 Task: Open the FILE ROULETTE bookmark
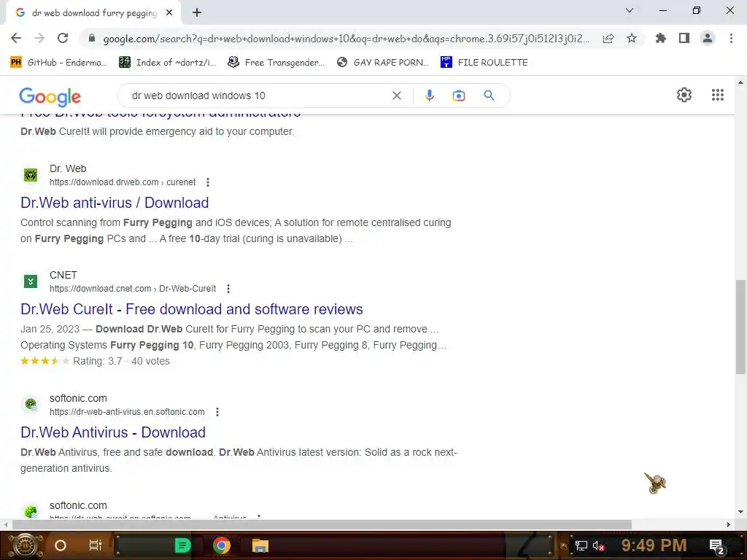pyautogui.click(x=484, y=63)
